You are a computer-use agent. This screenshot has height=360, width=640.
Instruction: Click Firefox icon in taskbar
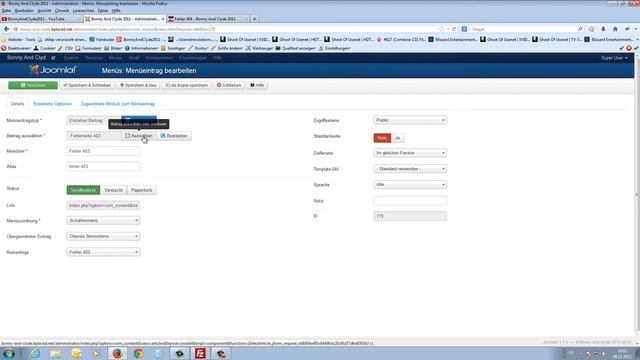[x=117, y=353]
